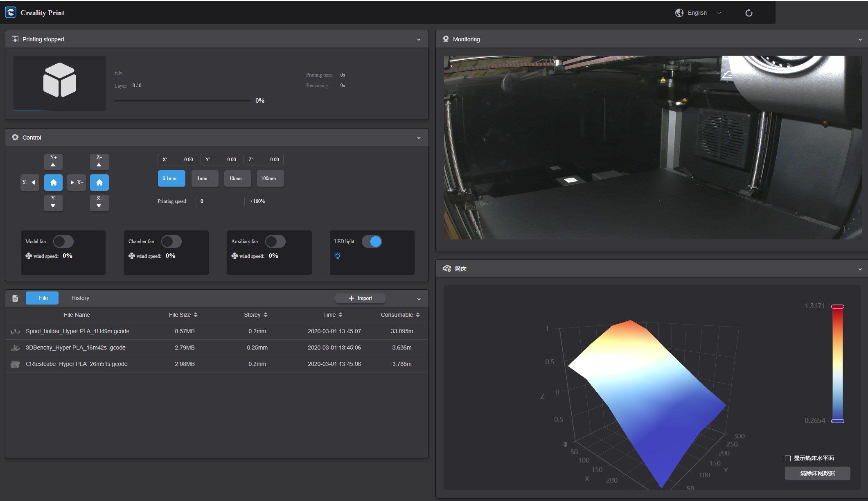868x501 pixels.
Task: Switch to the History tab
Action: point(80,298)
